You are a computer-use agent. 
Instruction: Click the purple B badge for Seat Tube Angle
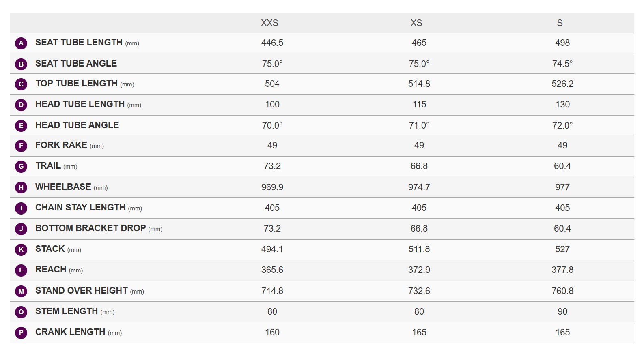point(21,64)
